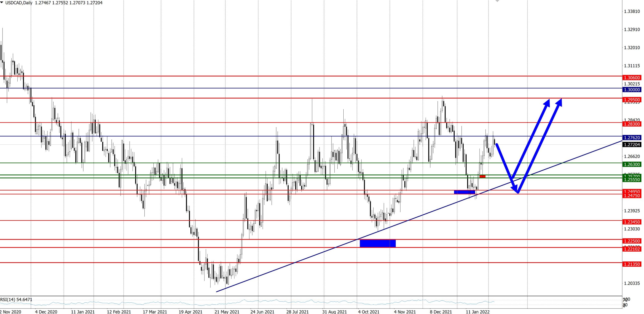The width and height of the screenshot is (644, 314).
Task: Select the 1.21350 red price label
Action: click(632, 264)
